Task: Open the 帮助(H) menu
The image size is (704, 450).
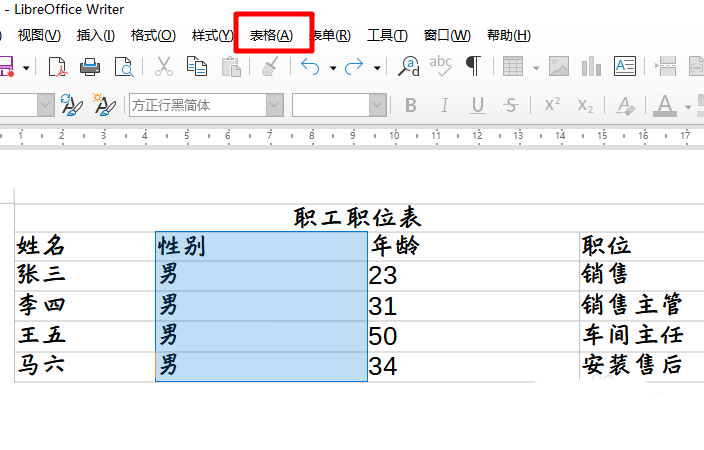Action: tap(509, 35)
